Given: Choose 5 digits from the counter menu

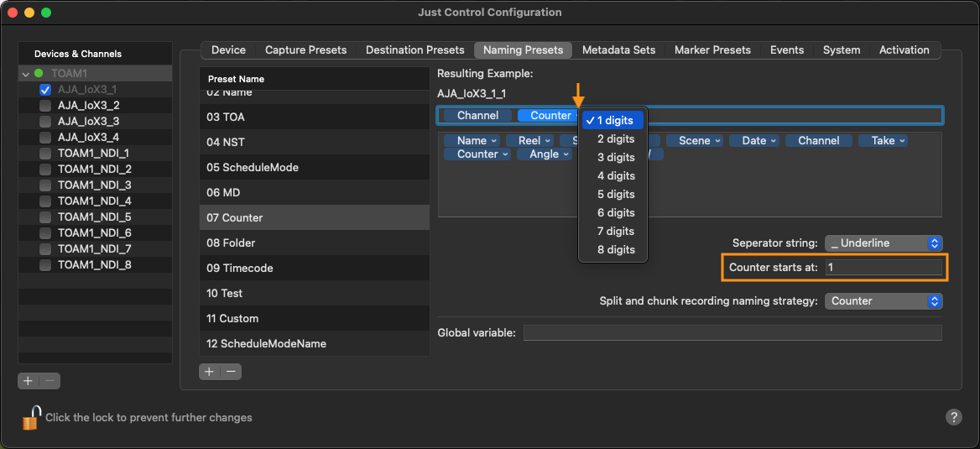Looking at the screenshot, I should (612, 194).
